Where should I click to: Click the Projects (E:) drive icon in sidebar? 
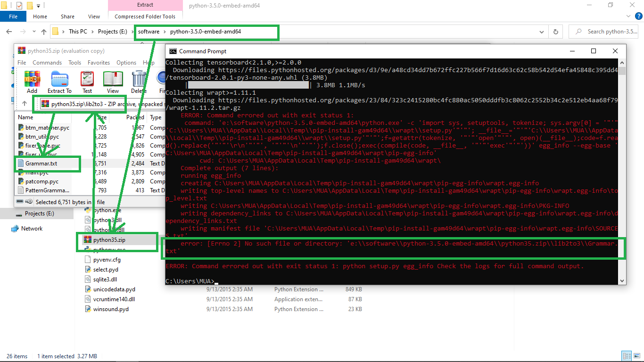click(x=19, y=214)
